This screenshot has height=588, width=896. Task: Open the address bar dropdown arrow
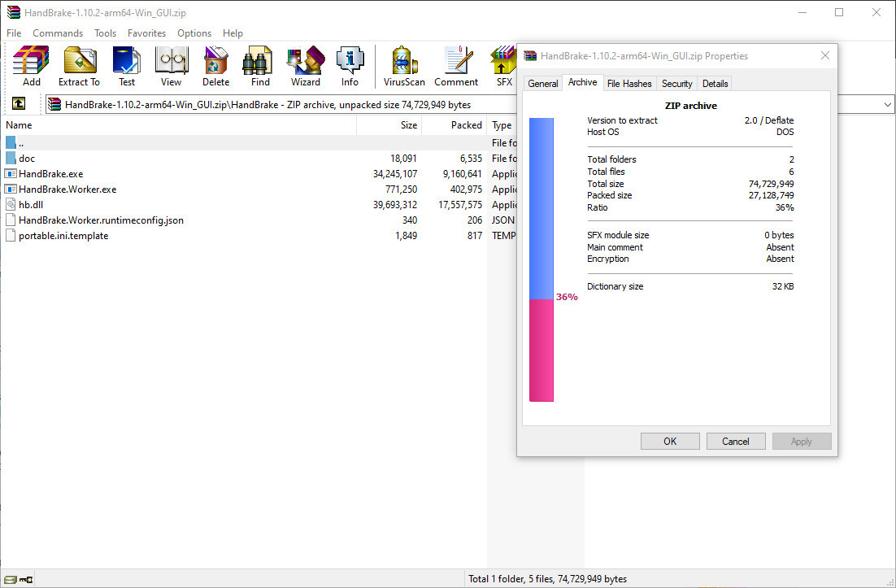pyautogui.click(x=887, y=105)
